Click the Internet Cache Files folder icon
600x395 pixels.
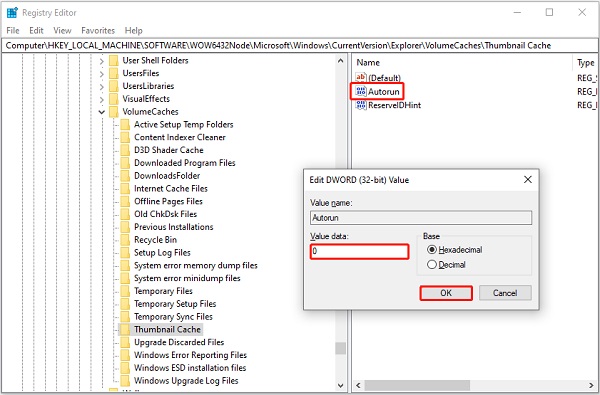(125, 189)
